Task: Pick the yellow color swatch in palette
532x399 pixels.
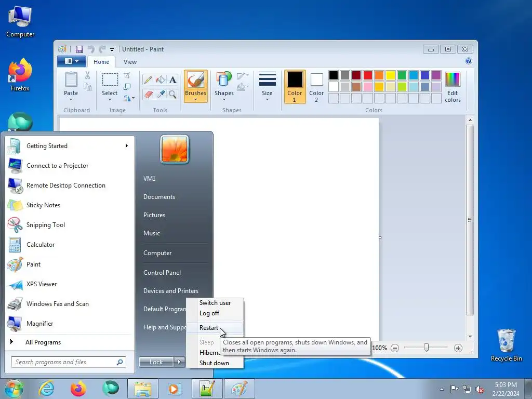Action: [x=391, y=75]
